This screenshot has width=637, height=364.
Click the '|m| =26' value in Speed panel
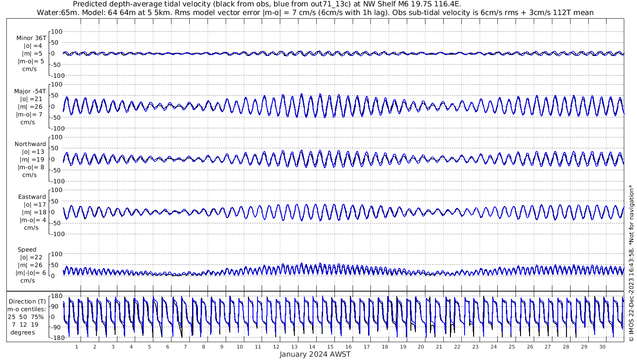[x=31, y=265]
